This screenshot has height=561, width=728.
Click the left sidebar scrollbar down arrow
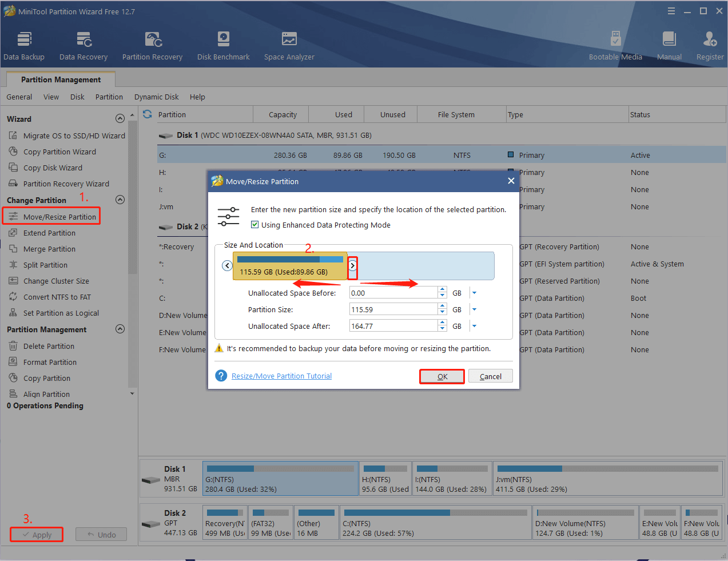[132, 393]
